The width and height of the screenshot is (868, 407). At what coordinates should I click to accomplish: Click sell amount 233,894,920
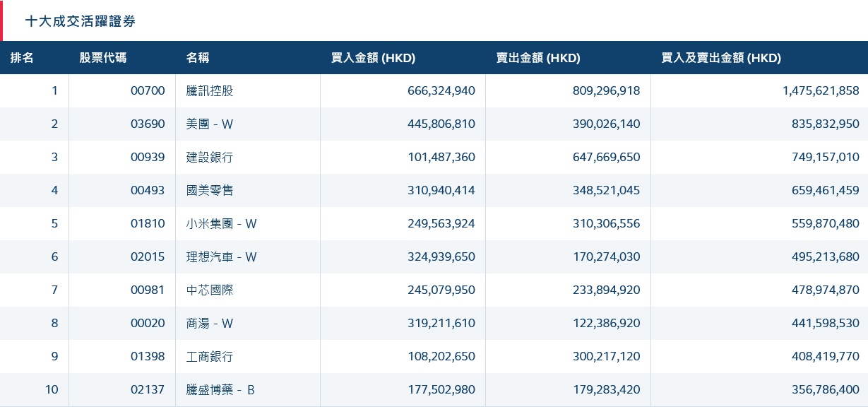[607, 290]
